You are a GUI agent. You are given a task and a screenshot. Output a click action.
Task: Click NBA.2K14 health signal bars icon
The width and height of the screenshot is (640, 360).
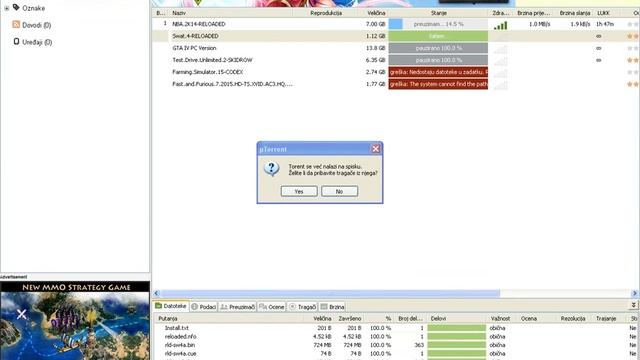pos(500,25)
